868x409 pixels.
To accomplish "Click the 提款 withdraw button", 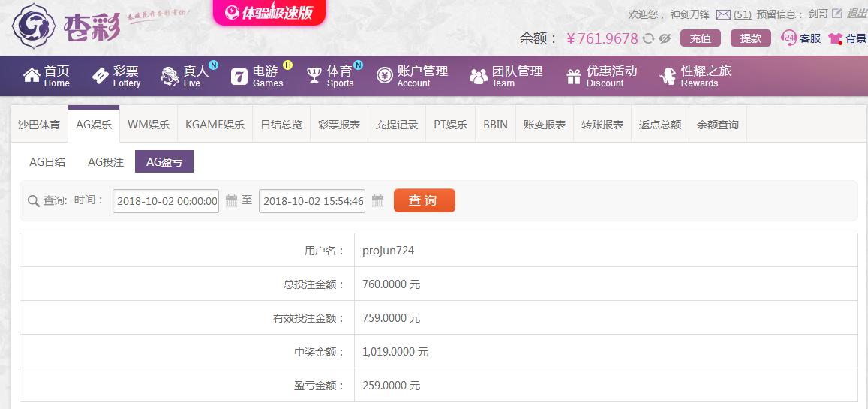I will (750, 38).
